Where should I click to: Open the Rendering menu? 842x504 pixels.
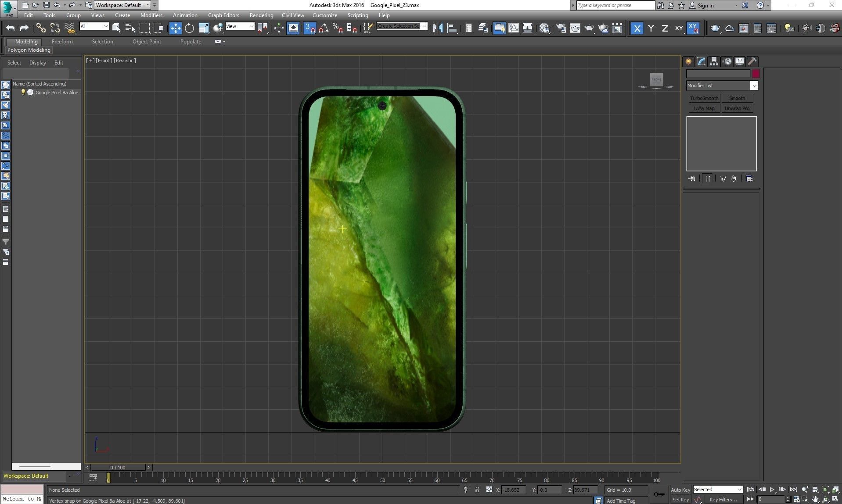point(261,15)
